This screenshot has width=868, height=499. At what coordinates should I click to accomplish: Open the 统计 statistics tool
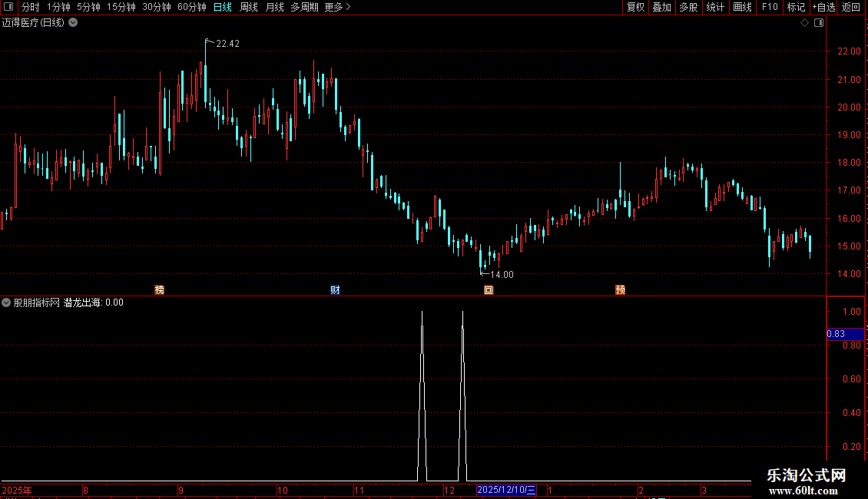click(715, 7)
